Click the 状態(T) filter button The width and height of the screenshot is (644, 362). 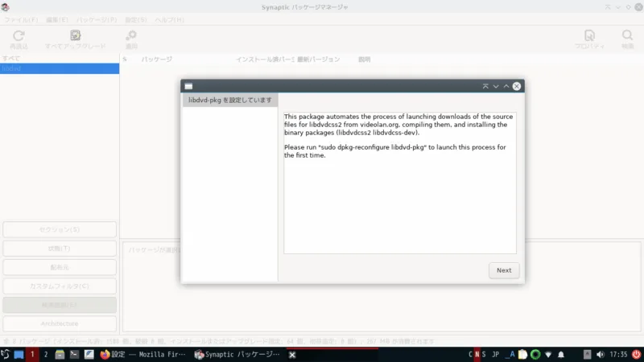tap(60, 249)
